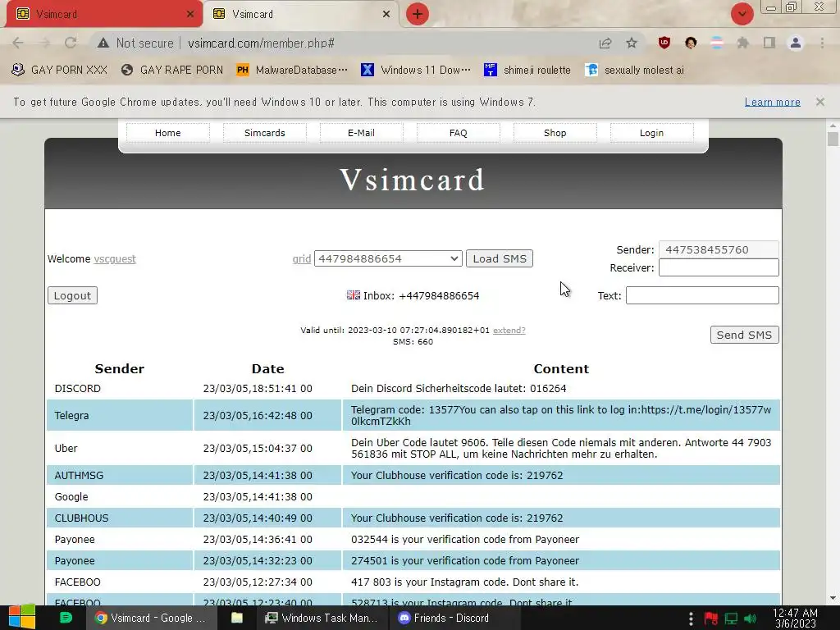
Task: Expand the phone number dropdown 447984886654
Action: 388,258
